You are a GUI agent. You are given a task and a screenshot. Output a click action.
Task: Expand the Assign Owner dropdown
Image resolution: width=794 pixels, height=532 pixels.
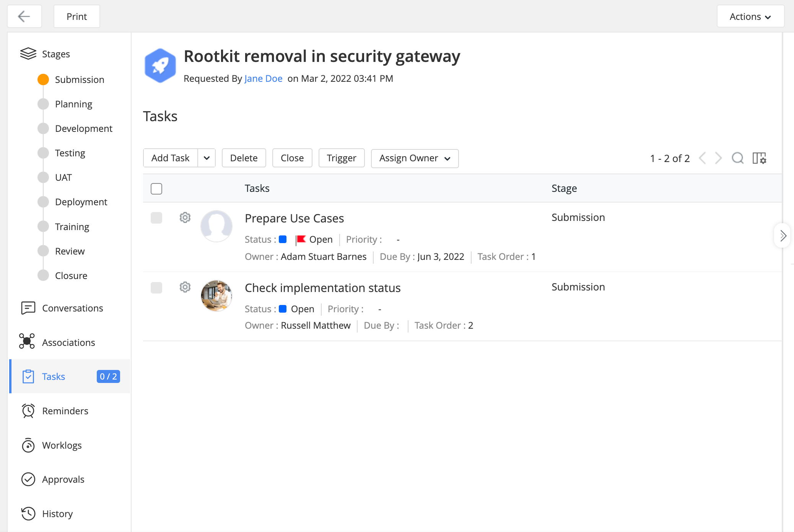point(415,158)
